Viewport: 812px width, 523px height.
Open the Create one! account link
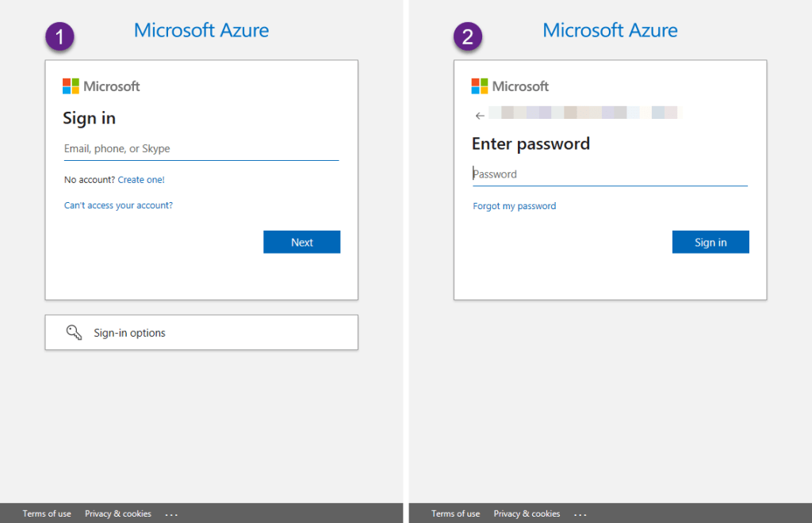(141, 180)
